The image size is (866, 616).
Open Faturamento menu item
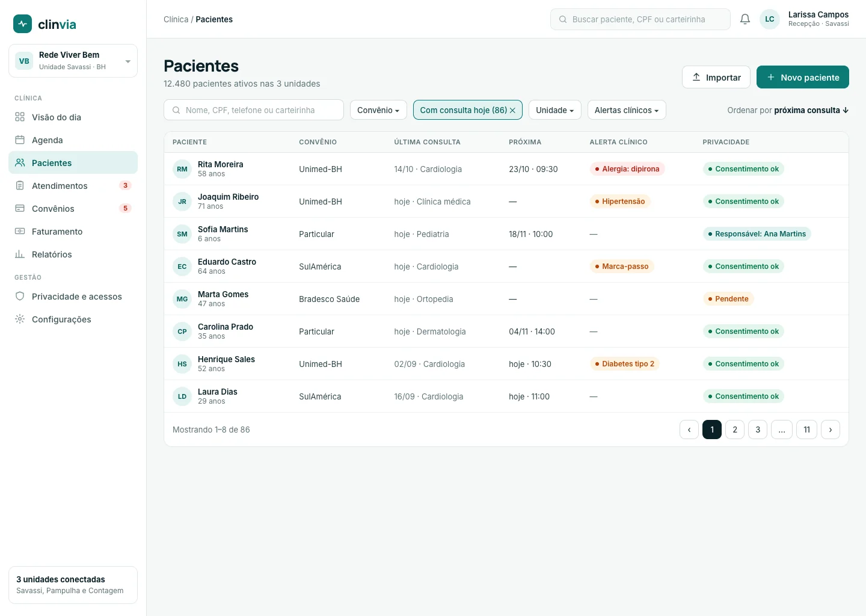[x=73, y=232]
